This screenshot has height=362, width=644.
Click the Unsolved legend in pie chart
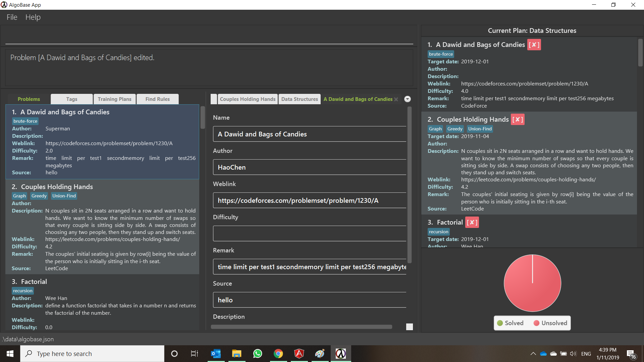pos(550,323)
